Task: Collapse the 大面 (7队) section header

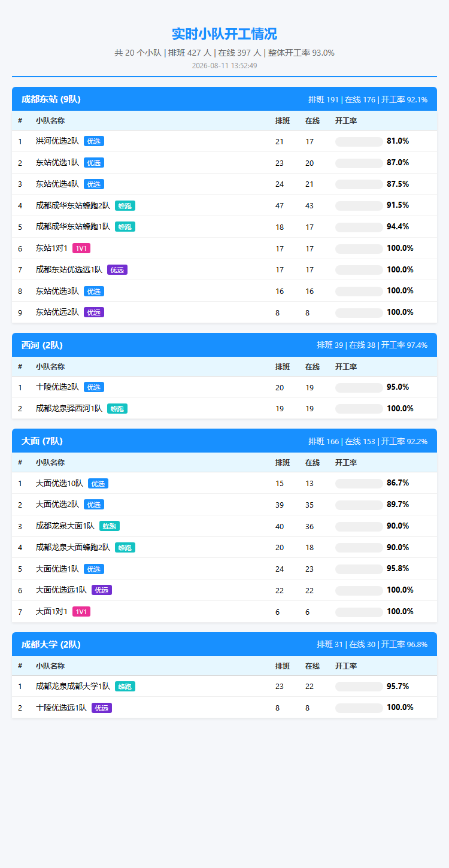Action: [224, 441]
